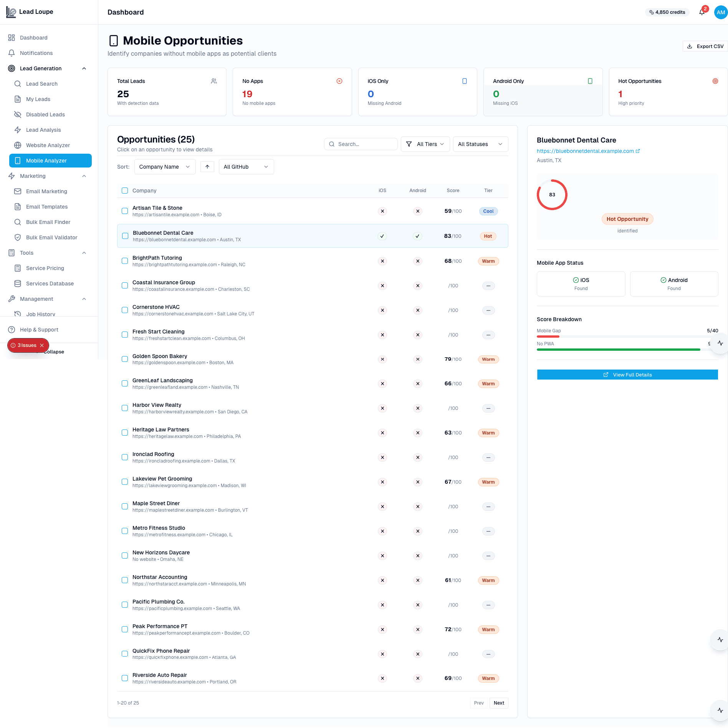This screenshot has width=728, height=728.
Task: Click the Hot tier badge for Bluebonnet
Action: [488, 236]
